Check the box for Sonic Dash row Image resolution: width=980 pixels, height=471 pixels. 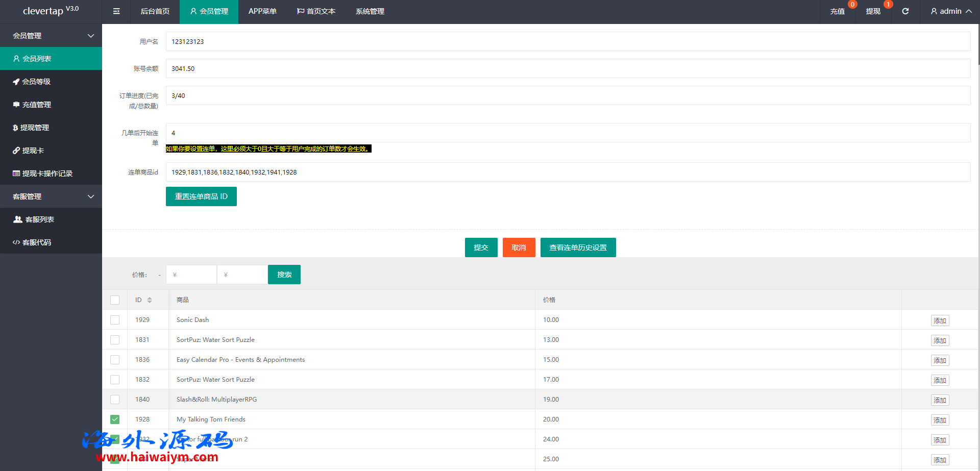tap(115, 320)
